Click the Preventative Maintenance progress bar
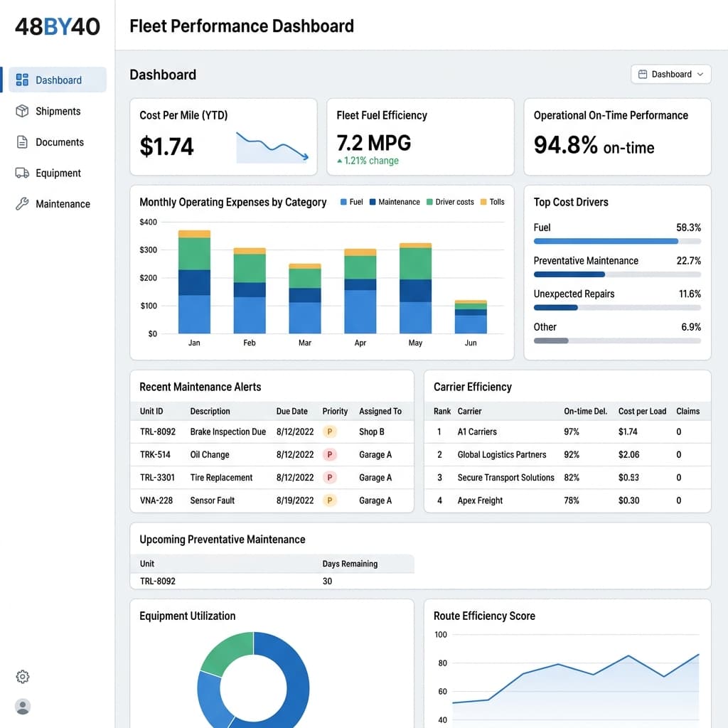The image size is (728, 728). pyautogui.click(x=617, y=274)
